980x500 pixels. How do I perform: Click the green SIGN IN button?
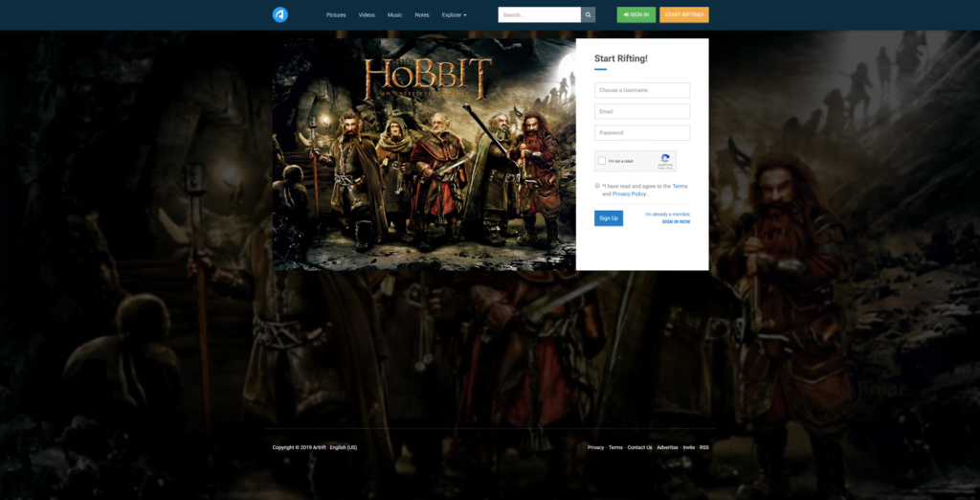[x=636, y=14]
